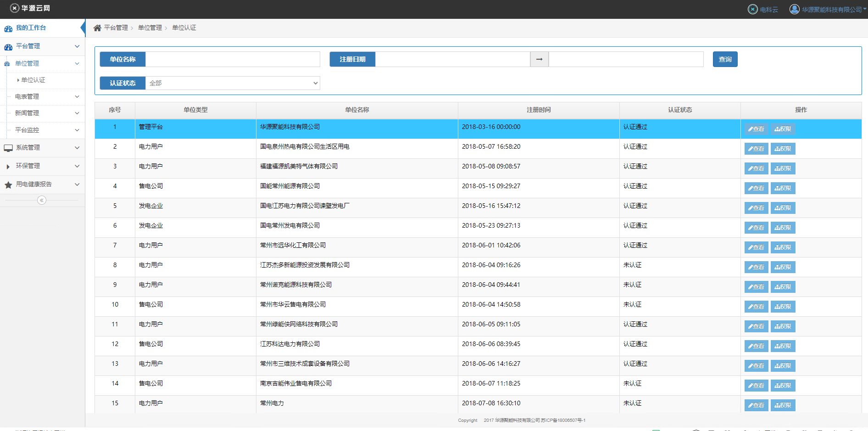Click timestamp 2018-06-04 09:16:26
This screenshot has height=431, width=868.
pos(491,265)
